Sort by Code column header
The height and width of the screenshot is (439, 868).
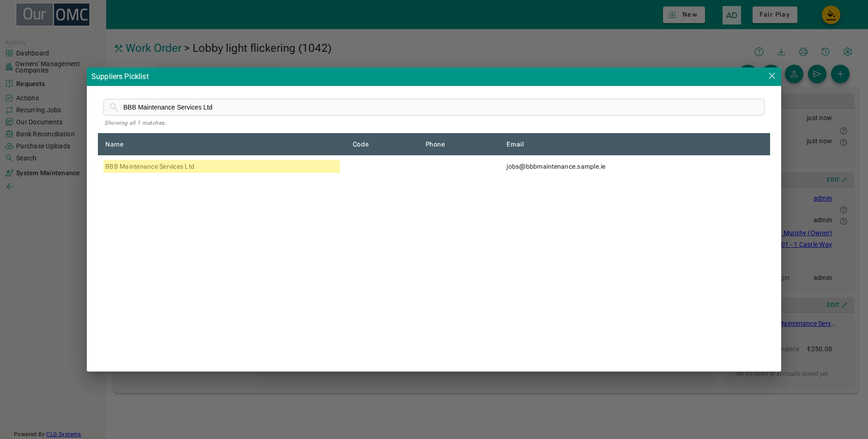[x=361, y=144]
